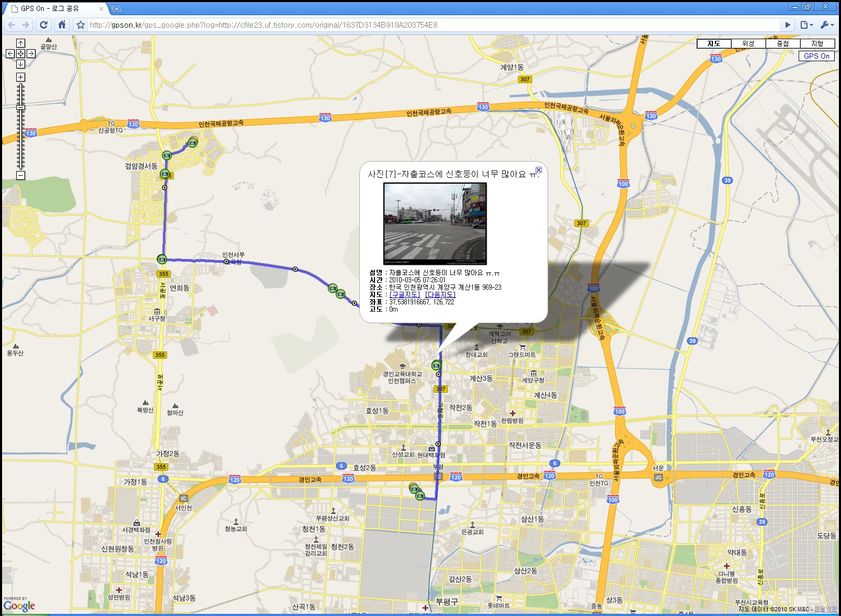
Task: Click the address bar URL field
Action: [433, 25]
